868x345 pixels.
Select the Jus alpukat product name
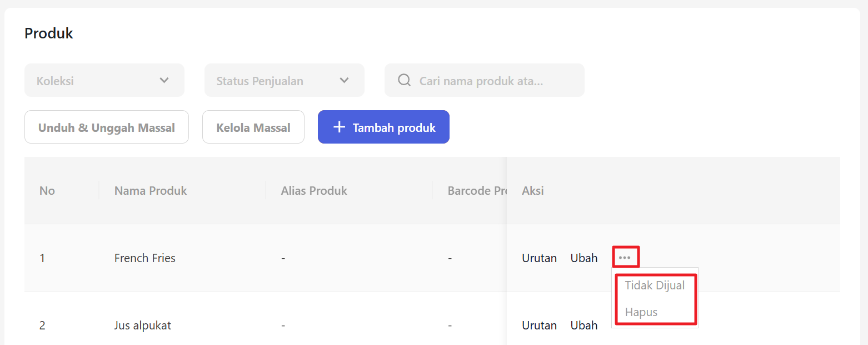click(143, 326)
